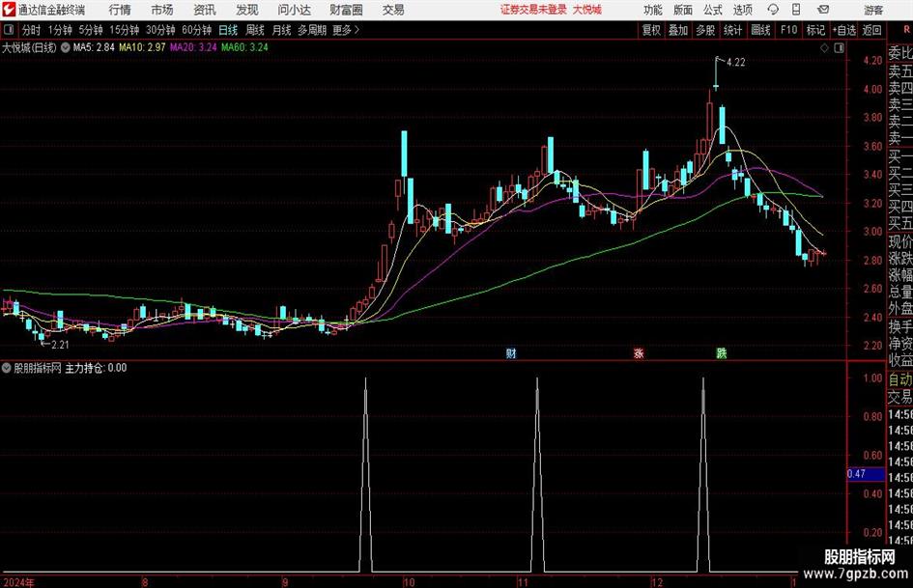Click the 主力持仓: 0.00 label

coord(96,368)
